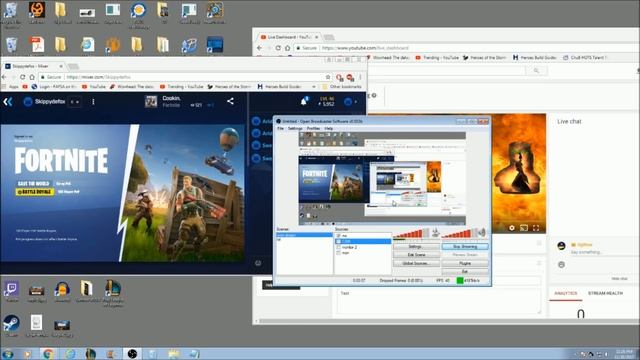Reload the YouTube Live Dashboard page

pos(278,48)
